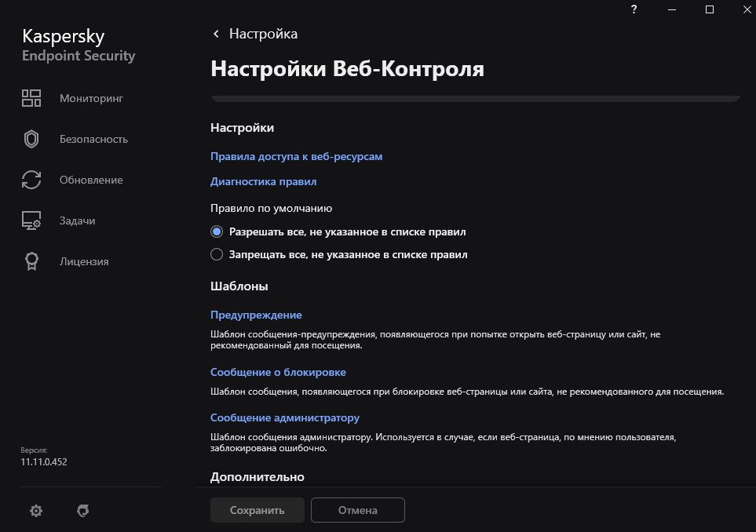Viewport: 756px width, 532px height.
Task: Click the 'Правило по умолчанию' label
Action: point(271,208)
